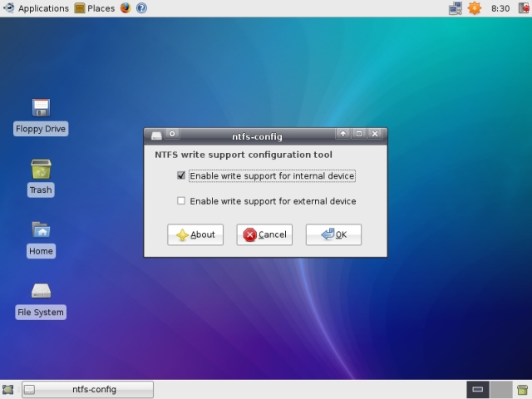
Task: Open the ntfs-config window menu drive icon
Action: [x=156, y=135]
